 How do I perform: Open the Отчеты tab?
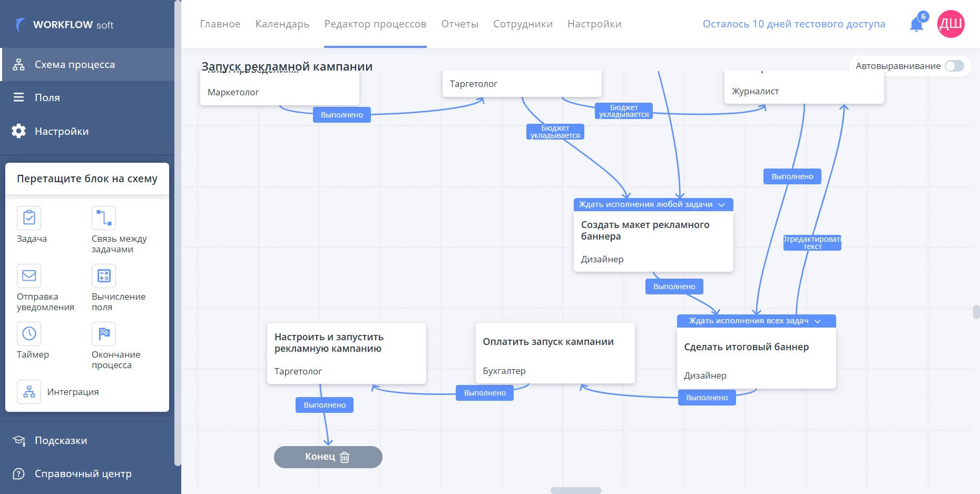click(460, 24)
